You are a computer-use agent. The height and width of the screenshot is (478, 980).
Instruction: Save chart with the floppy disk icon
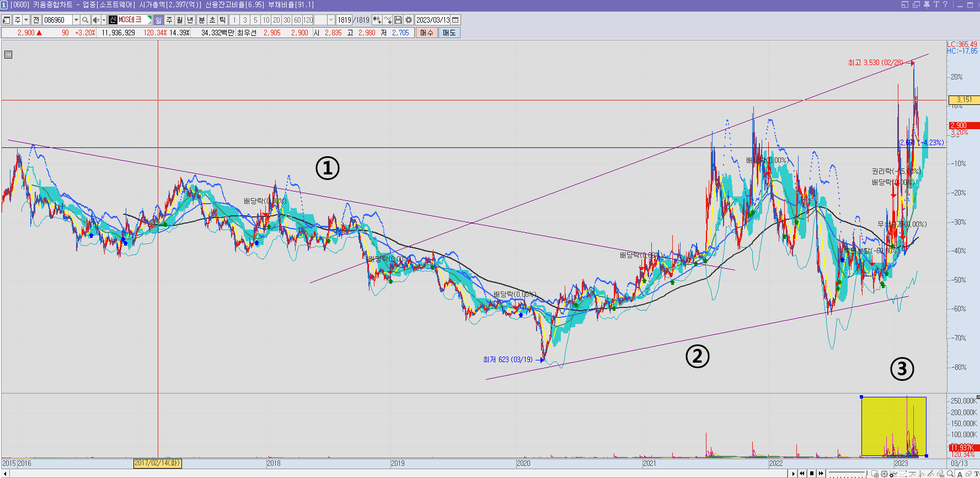click(x=398, y=20)
